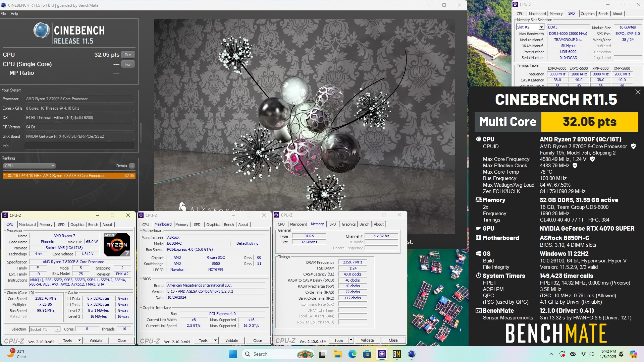Click the Ryzen 7 logo in CPU-Z
644x362 pixels.
[117, 245]
